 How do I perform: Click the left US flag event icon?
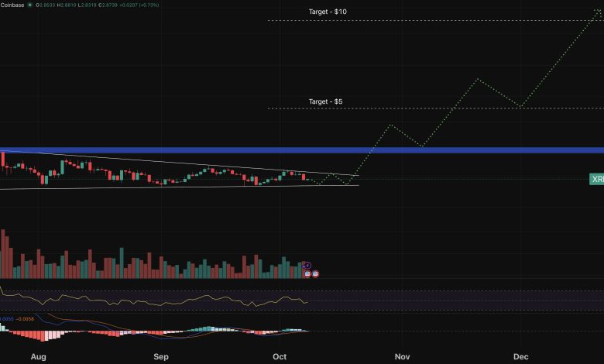(307, 273)
